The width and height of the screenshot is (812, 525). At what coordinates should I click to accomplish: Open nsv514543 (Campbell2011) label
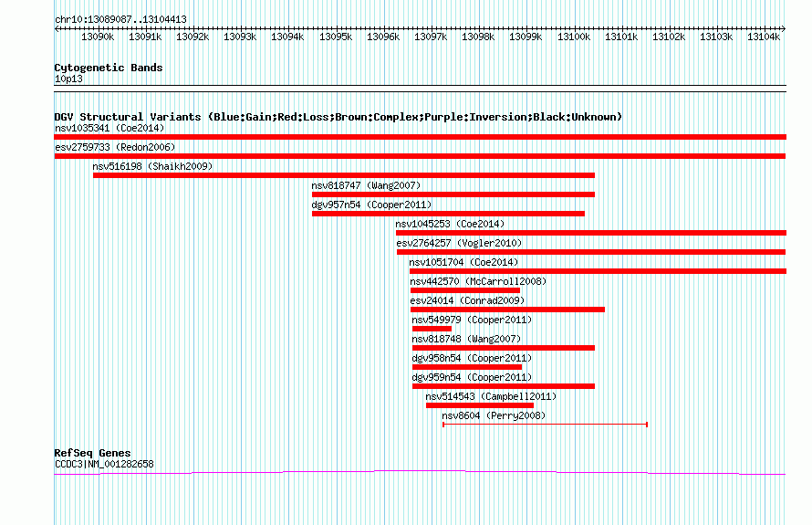pyautogui.click(x=492, y=396)
